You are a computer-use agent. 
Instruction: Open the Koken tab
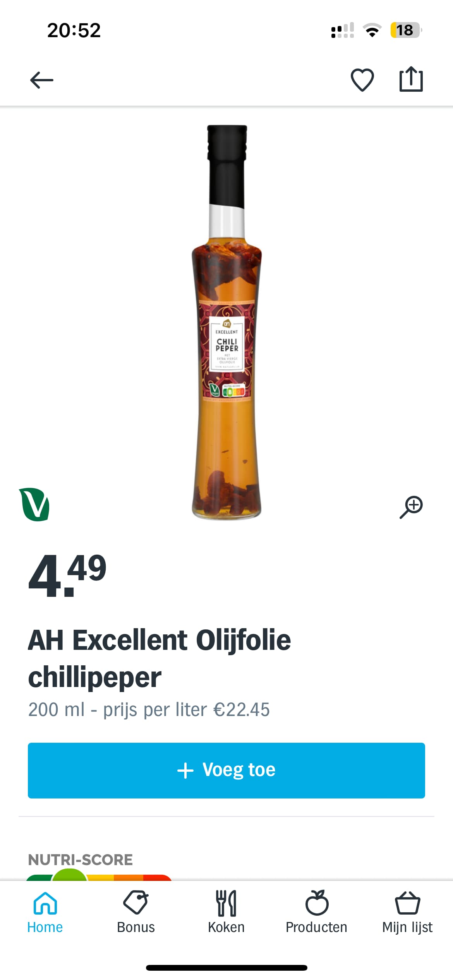coord(226,912)
